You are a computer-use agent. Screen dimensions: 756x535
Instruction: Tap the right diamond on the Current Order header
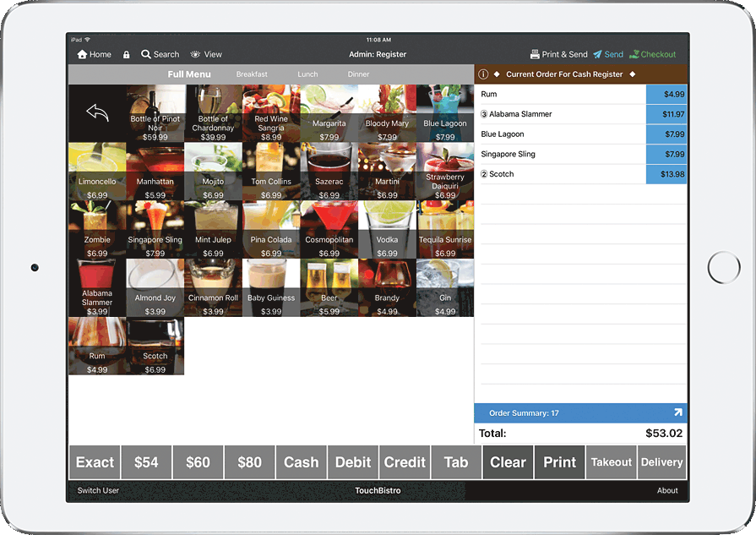point(633,74)
